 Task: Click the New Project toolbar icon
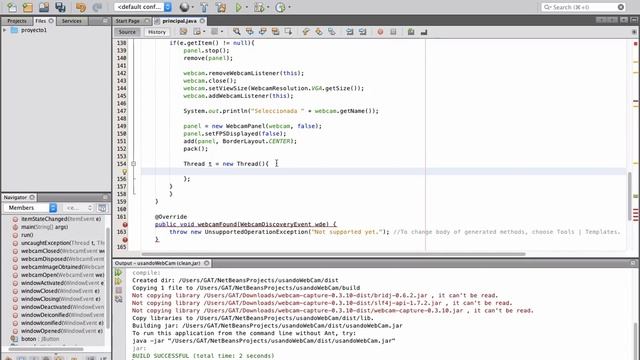click(x=28, y=7)
